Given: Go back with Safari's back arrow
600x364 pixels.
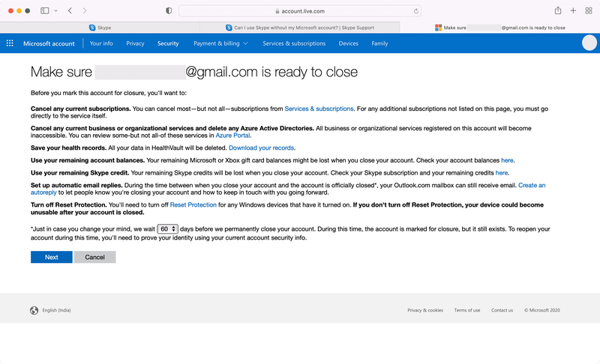Looking at the screenshot, I should [70, 10].
